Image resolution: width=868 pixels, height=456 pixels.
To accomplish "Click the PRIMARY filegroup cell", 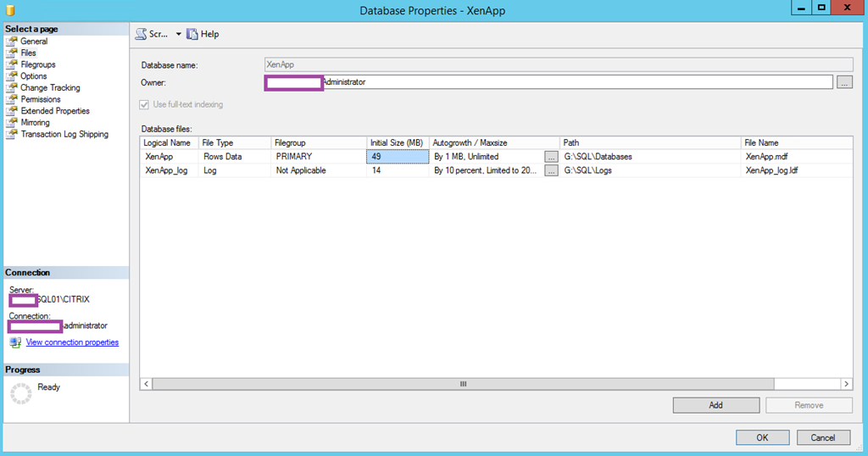I will tap(319, 157).
